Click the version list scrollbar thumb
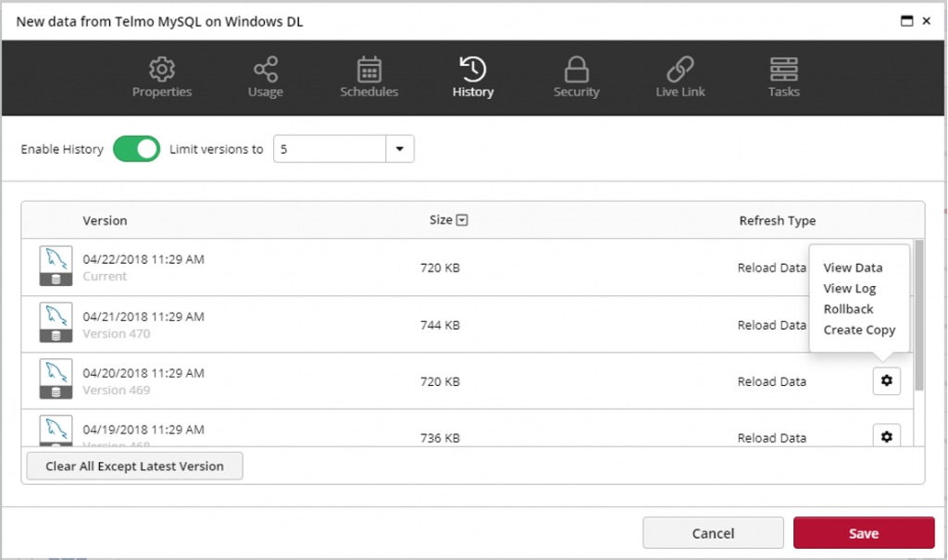This screenshot has height=560, width=948. point(919,315)
